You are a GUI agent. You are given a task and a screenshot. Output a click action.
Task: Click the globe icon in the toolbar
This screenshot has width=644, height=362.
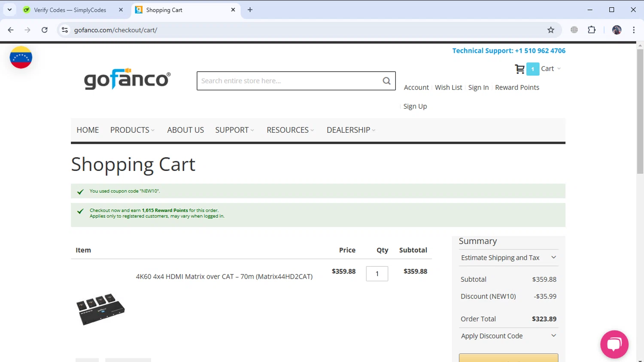pyautogui.click(x=574, y=30)
